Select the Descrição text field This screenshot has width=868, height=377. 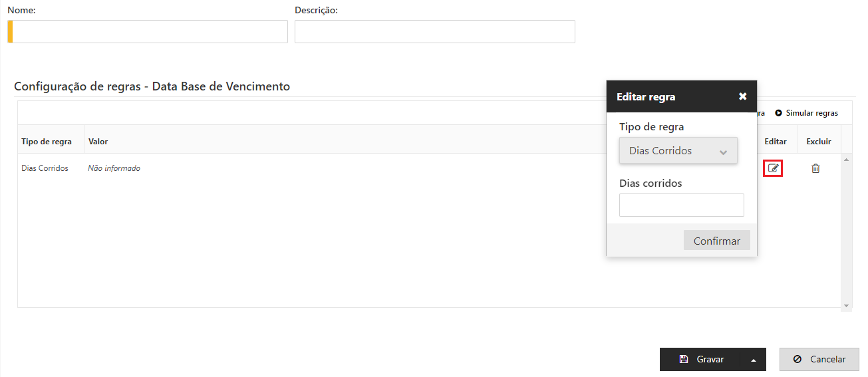[434, 32]
